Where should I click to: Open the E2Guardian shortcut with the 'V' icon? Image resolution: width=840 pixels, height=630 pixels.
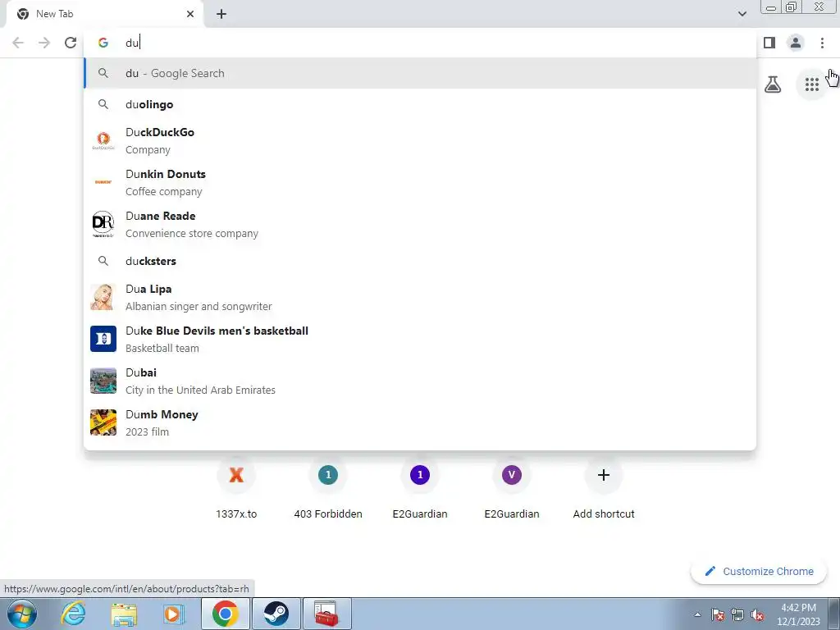click(x=512, y=489)
